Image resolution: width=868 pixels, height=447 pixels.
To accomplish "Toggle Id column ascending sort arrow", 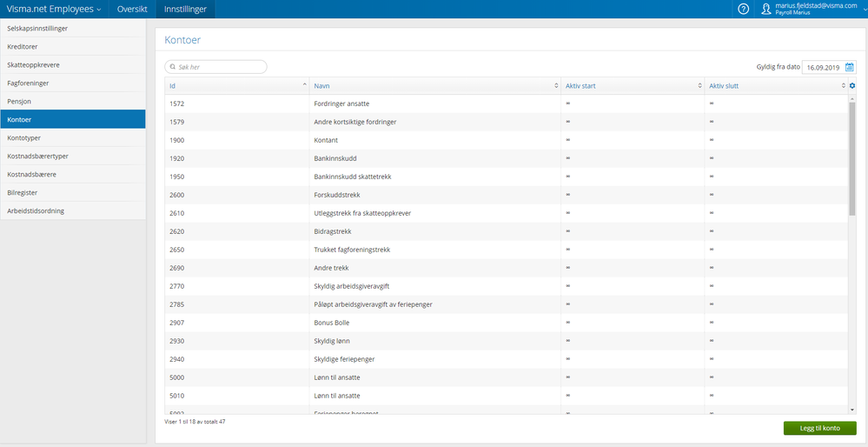I will pyautogui.click(x=304, y=85).
